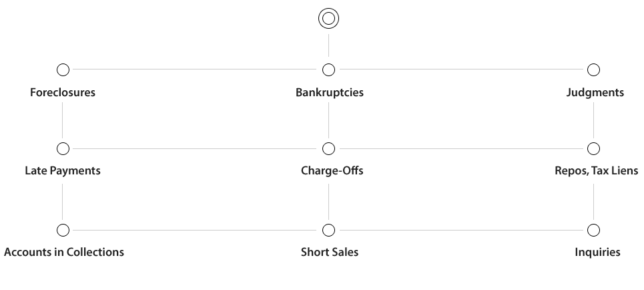The width and height of the screenshot is (644, 290).
Task: Open the Repos, Tax Liens label
Action: (597, 170)
